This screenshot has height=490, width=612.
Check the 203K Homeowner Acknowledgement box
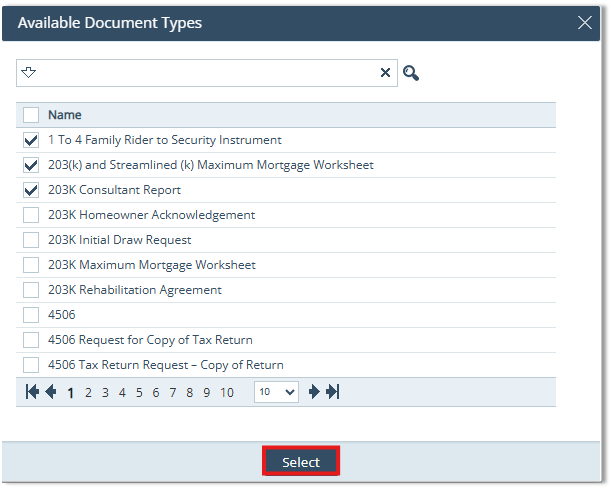pyautogui.click(x=31, y=215)
